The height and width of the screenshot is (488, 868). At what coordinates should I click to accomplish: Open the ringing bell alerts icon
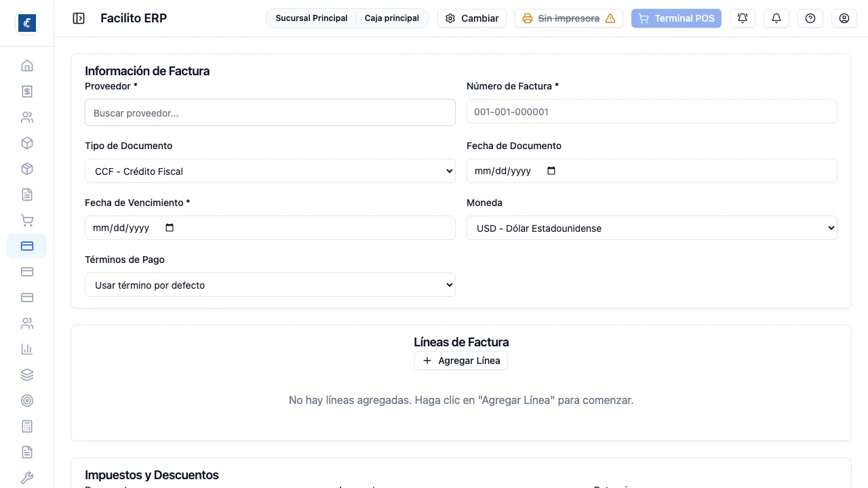pos(743,18)
